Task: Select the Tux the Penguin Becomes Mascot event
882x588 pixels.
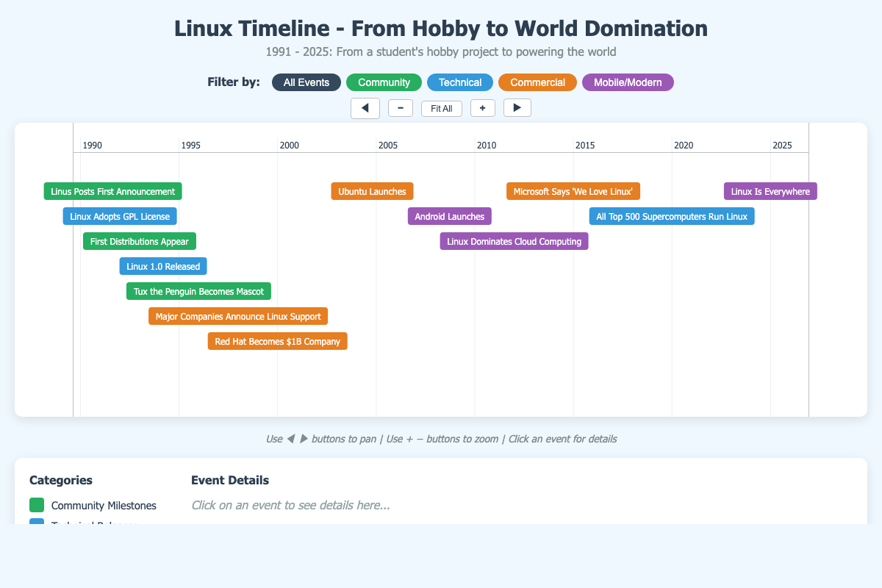Action: (198, 291)
